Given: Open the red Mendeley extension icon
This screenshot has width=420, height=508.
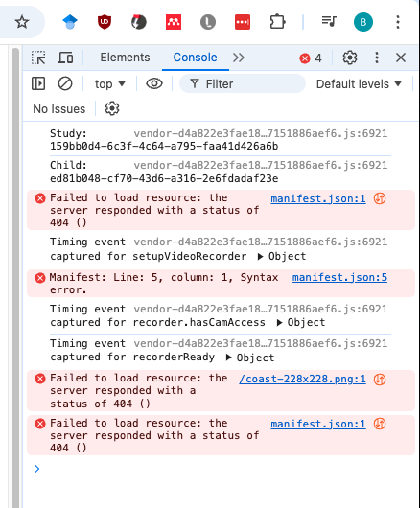Looking at the screenshot, I should (174, 22).
